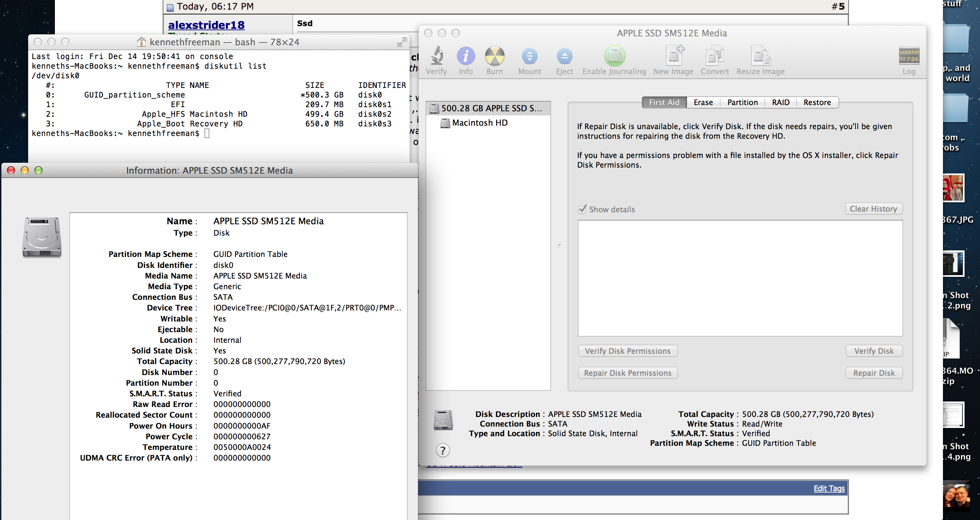Open the Info toolbar icon

point(466,56)
